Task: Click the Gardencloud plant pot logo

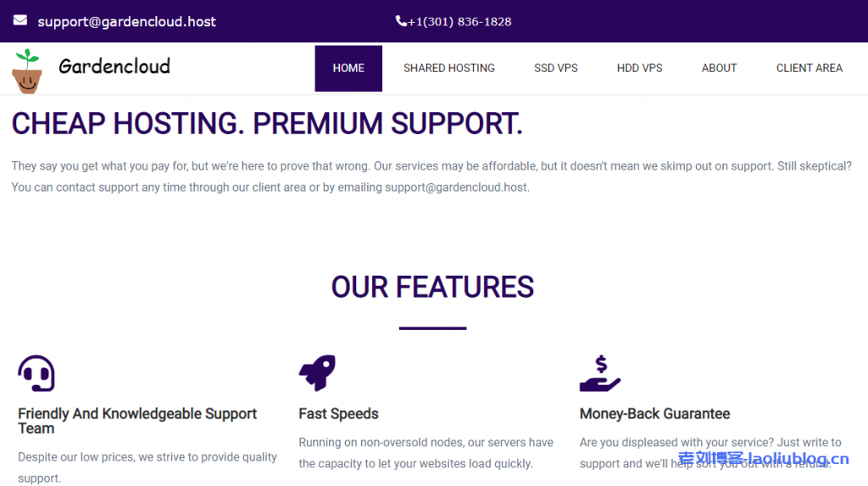Action: 27,71
